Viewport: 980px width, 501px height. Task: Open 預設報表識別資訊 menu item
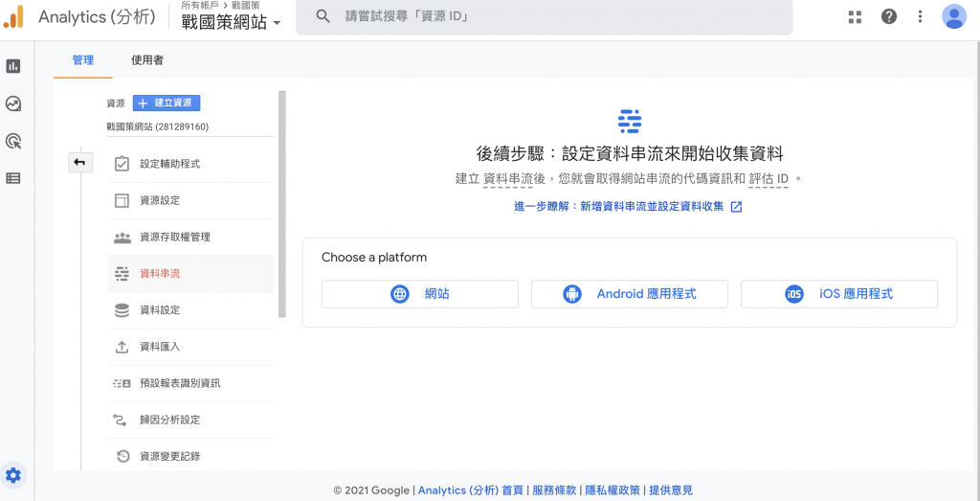point(190,383)
